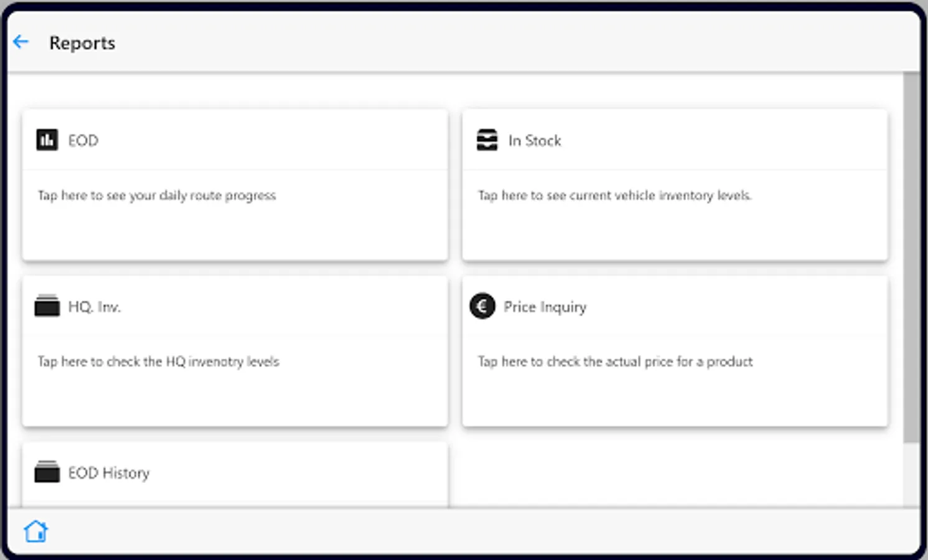
Task: Click the In Stock inbox tray icon
Action: (487, 140)
